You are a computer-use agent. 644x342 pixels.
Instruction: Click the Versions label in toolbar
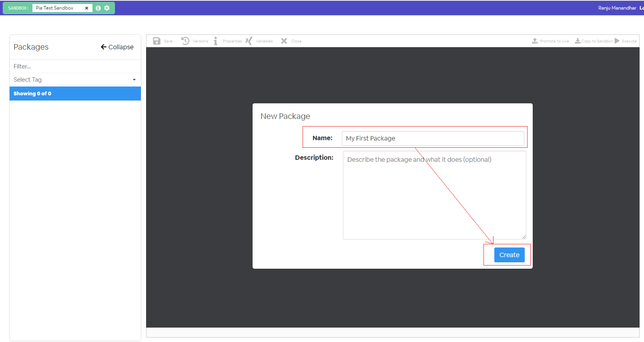coord(200,41)
